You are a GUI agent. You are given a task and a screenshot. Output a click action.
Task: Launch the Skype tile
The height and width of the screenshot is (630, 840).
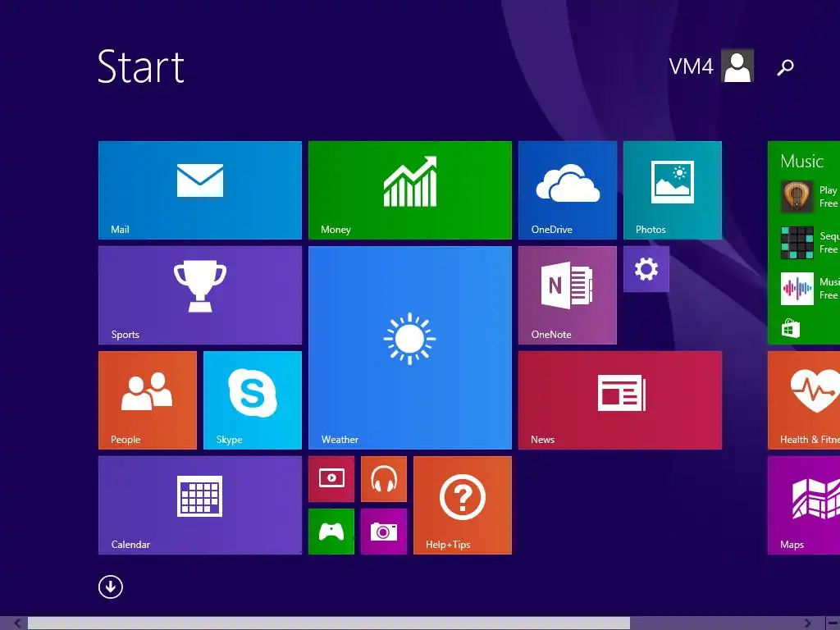coord(253,400)
